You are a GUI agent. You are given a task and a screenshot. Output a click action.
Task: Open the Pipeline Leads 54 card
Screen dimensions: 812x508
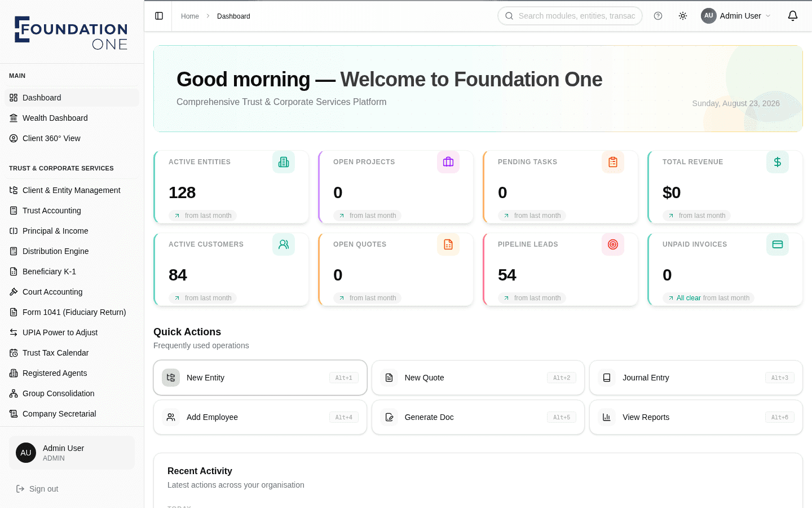(x=561, y=269)
